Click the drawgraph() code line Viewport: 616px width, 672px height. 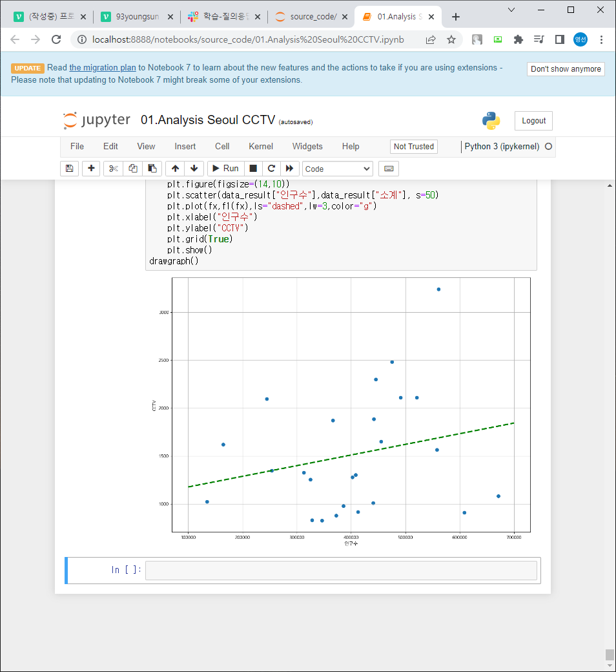(x=174, y=261)
